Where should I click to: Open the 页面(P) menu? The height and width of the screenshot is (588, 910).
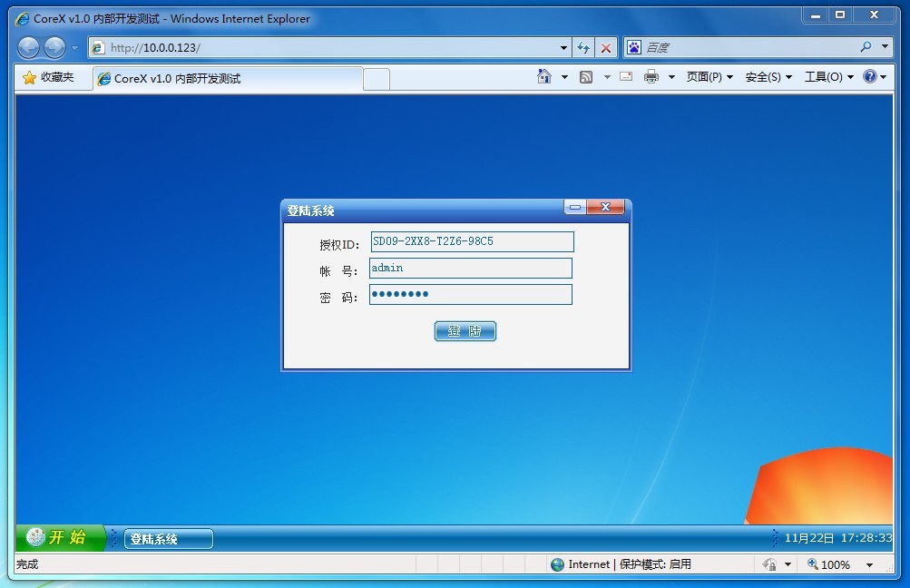tap(709, 77)
